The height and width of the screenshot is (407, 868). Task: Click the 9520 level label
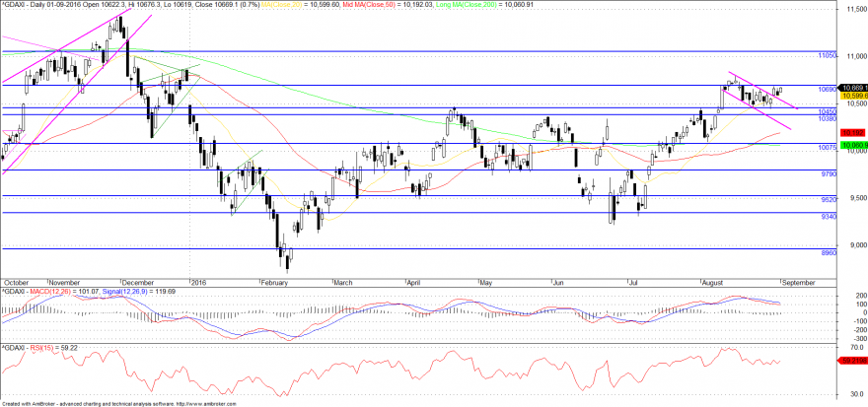coord(829,199)
